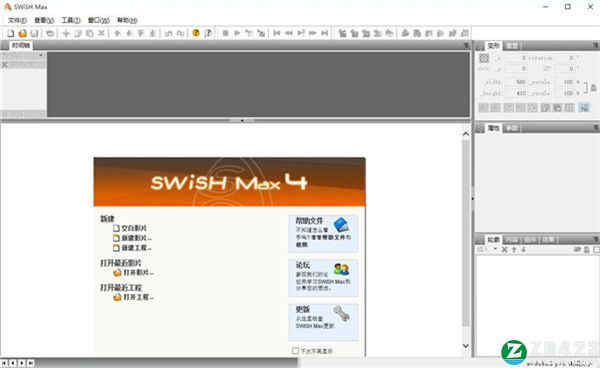Click the Save disk toolbar icon
Screen dimensions: 600x368
(x=34, y=34)
